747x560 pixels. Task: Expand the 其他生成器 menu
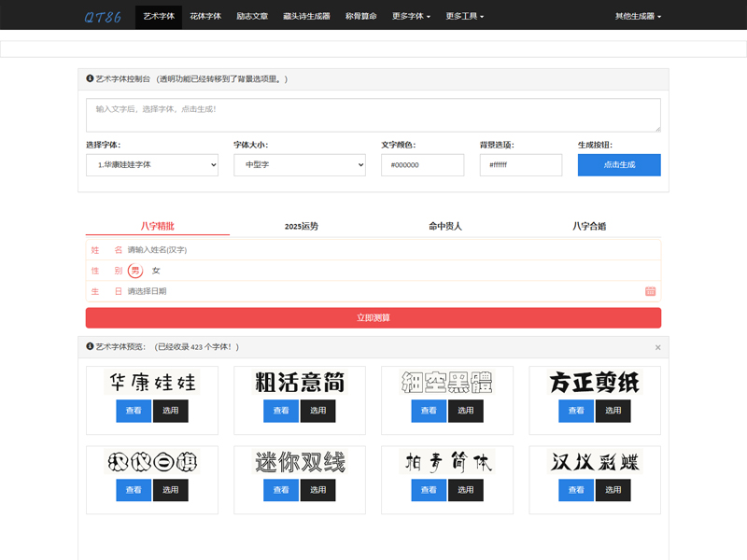click(638, 16)
